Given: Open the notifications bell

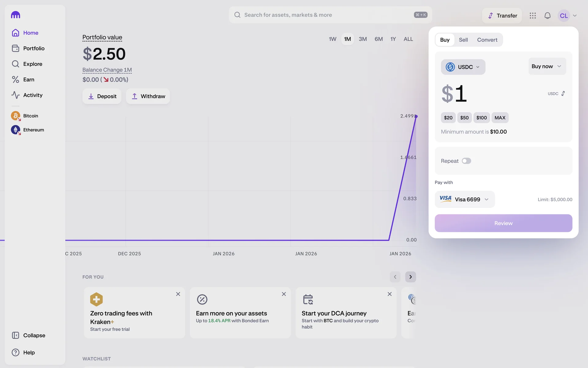Looking at the screenshot, I should [x=547, y=16].
